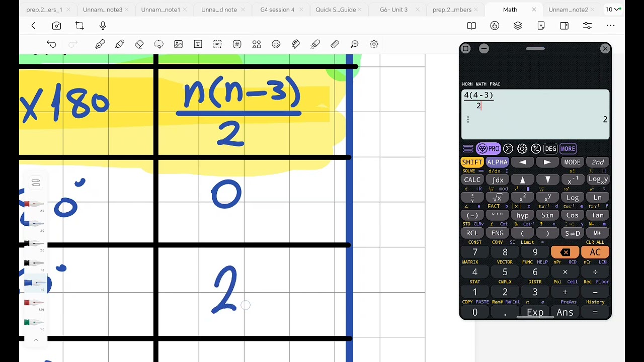Viewport: 644px width, 362px height.
Task: Toggle the calculator 2nd key
Action: pyautogui.click(x=598, y=162)
